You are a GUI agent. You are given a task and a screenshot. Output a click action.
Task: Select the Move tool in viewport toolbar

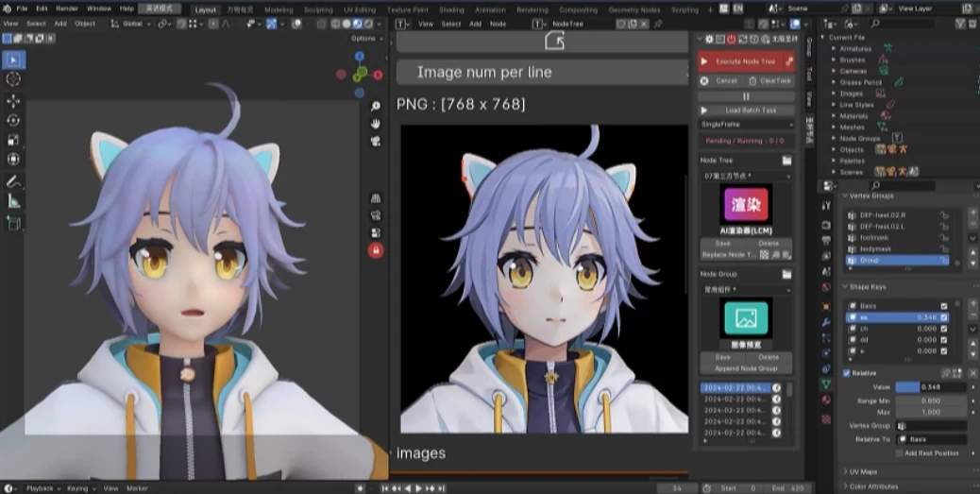click(x=13, y=100)
